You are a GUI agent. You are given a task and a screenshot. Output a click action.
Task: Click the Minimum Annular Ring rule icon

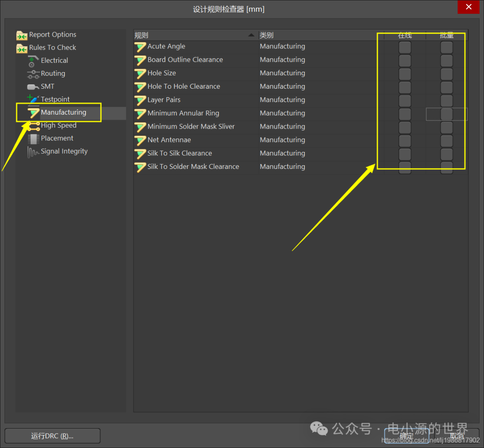(x=140, y=113)
